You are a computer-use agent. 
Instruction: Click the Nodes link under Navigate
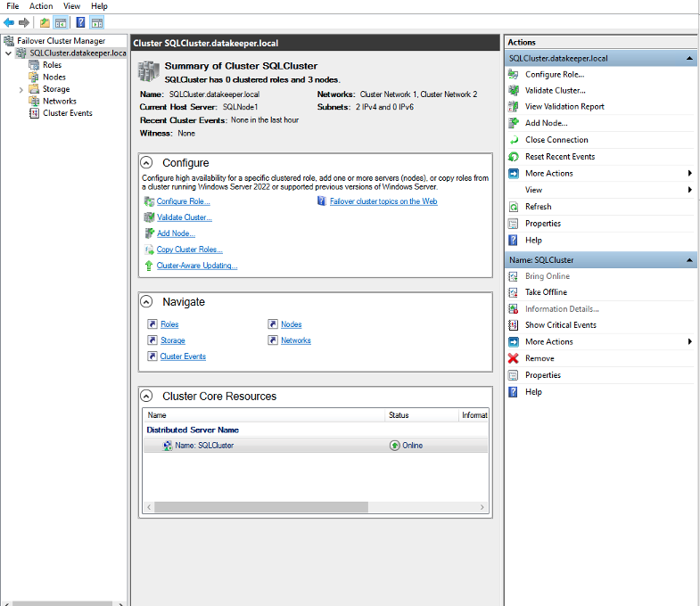291,324
